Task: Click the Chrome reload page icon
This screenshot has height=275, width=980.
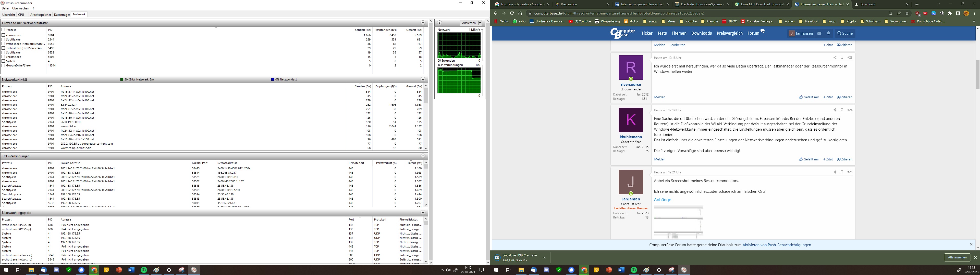Action: pos(512,13)
